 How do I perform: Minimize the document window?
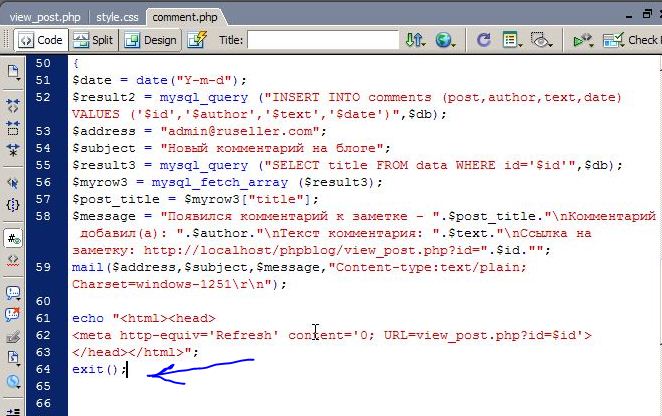coord(629,16)
